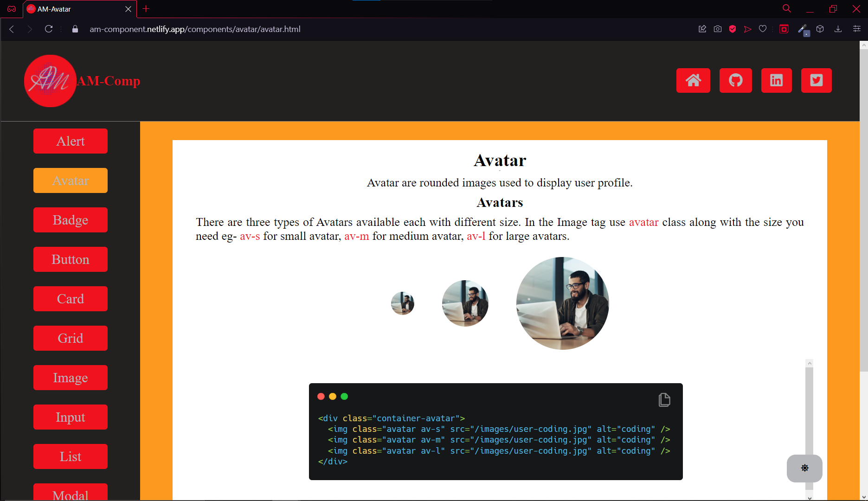This screenshot has height=501, width=868.
Task: Toggle the theme with the sun button
Action: pyautogui.click(x=804, y=468)
